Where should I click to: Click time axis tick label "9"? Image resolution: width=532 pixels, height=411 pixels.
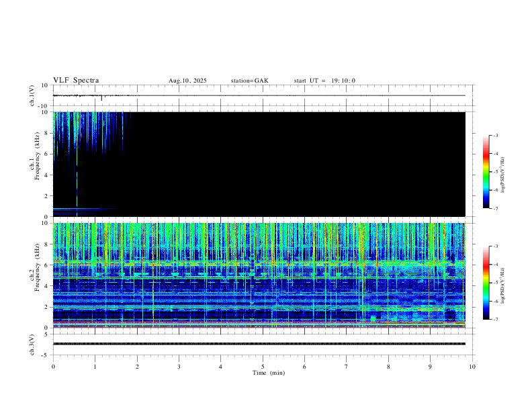(430, 367)
